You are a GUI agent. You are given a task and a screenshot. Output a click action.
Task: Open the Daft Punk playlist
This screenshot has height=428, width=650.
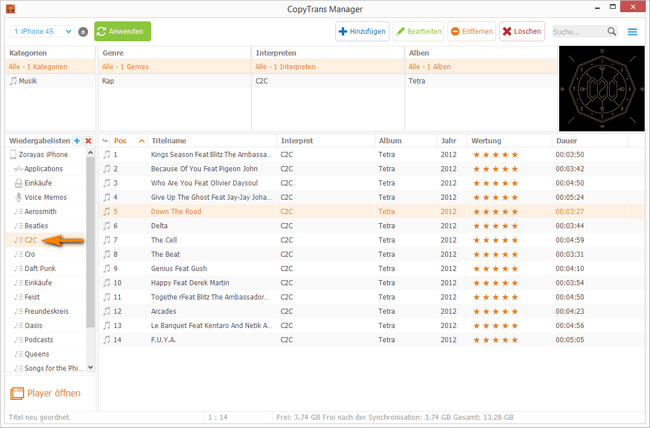click(x=40, y=268)
